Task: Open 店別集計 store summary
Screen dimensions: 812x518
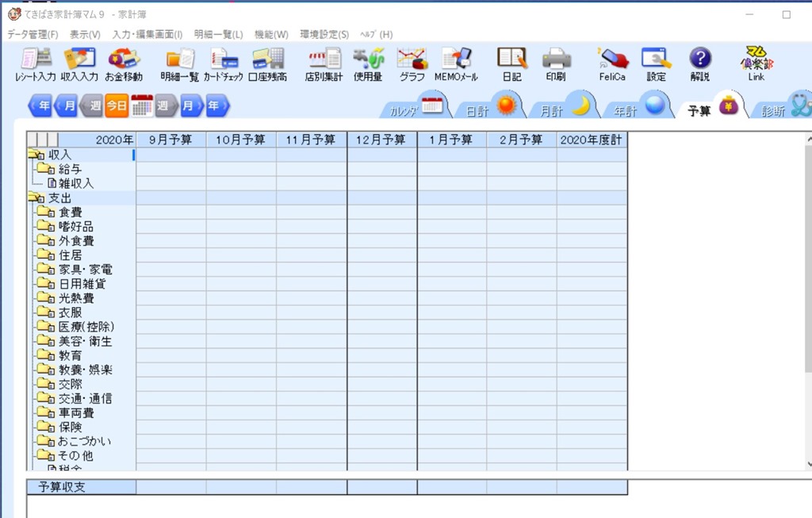Action: (x=324, y=65)
